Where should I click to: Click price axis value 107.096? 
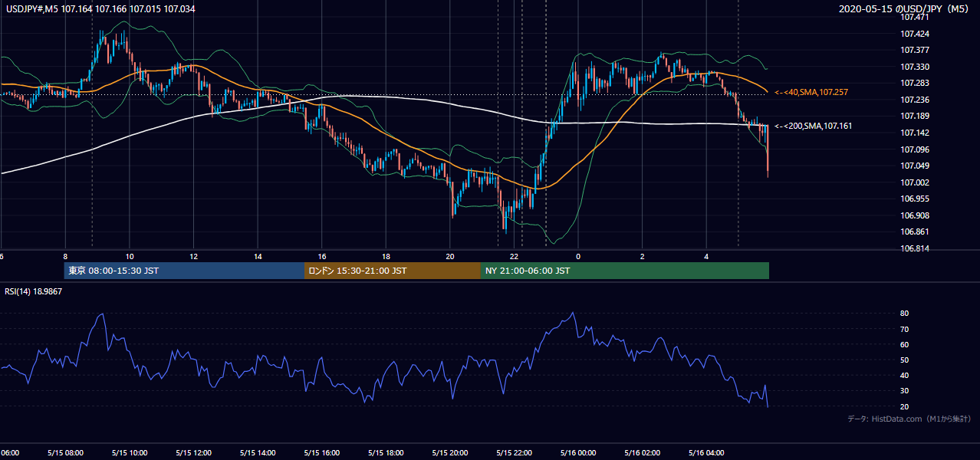(915, 150)
